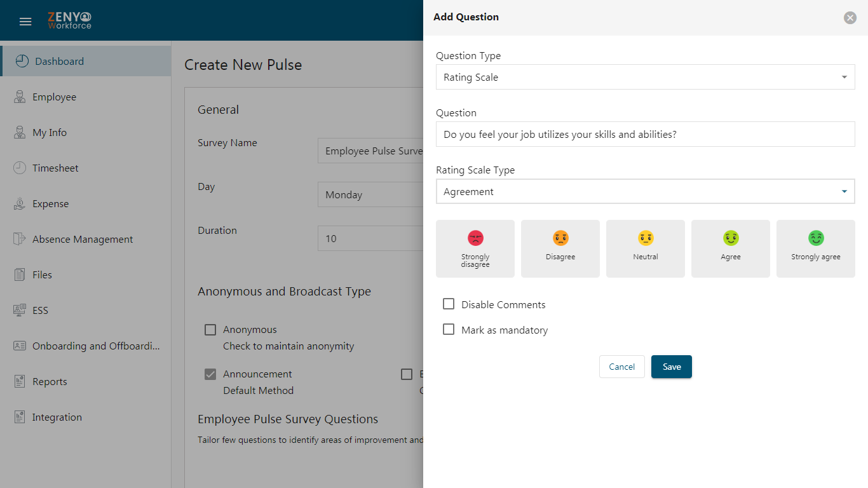Navigate to Reports section
This screenshot has width=868, height=488.
coord(86,381)
